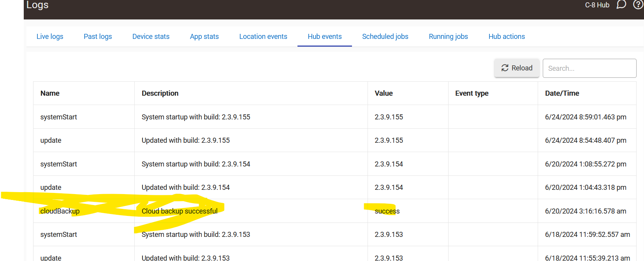Open the Running jobs tab
The width and height of the screenshot is (644, 261).
click(x=448, y=37)
